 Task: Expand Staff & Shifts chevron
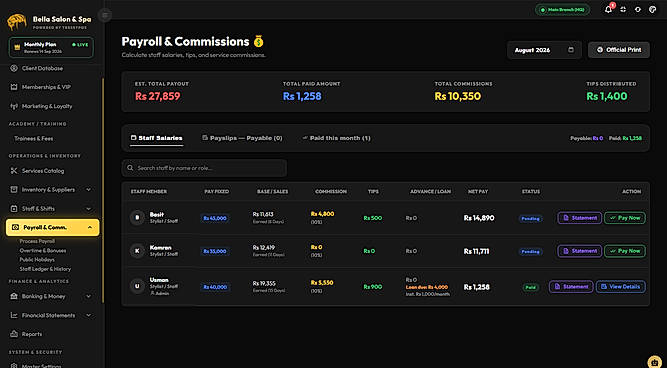click(88, 209)
